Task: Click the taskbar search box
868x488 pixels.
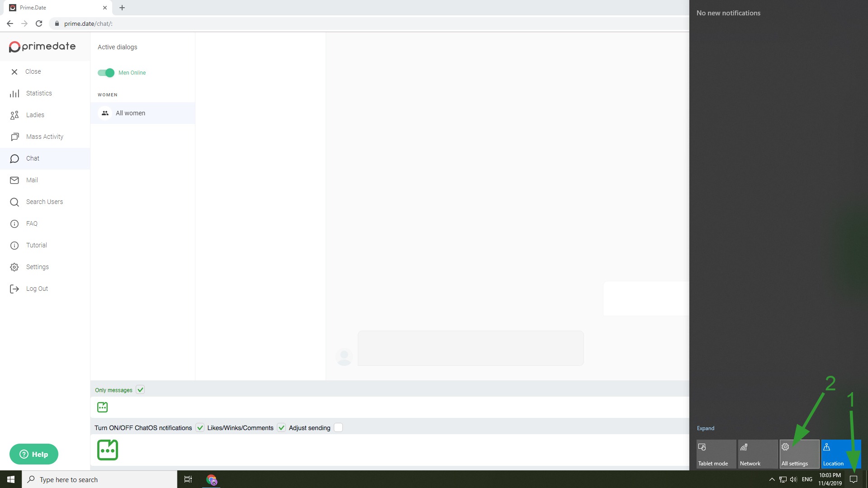Action: 100,479
